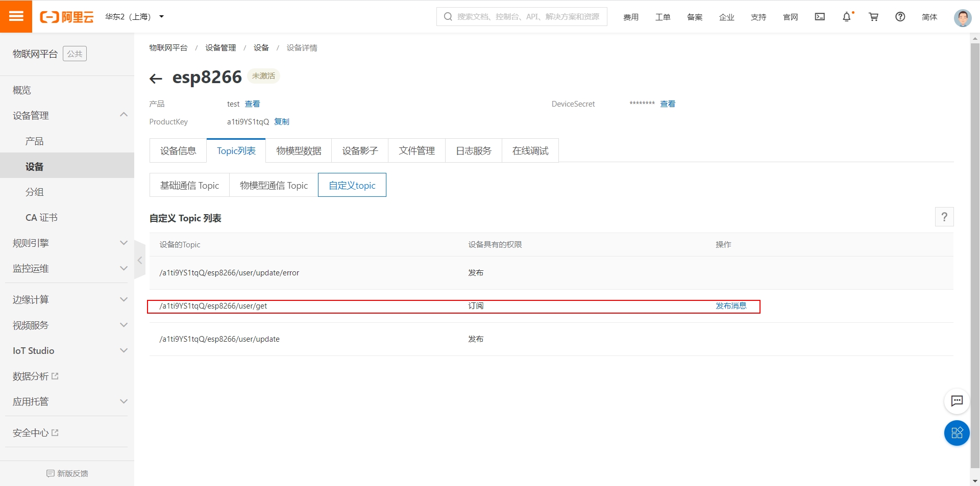Select the 基础通信 Topic sub-tab
Viewport: 980px width, 486px height.
coord(189,185)
